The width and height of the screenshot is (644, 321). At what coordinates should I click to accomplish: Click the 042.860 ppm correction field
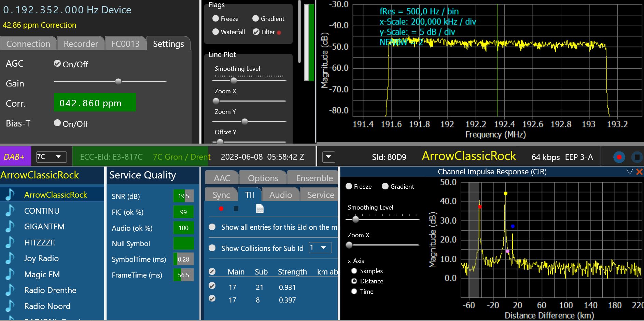[x=95, y=103]
